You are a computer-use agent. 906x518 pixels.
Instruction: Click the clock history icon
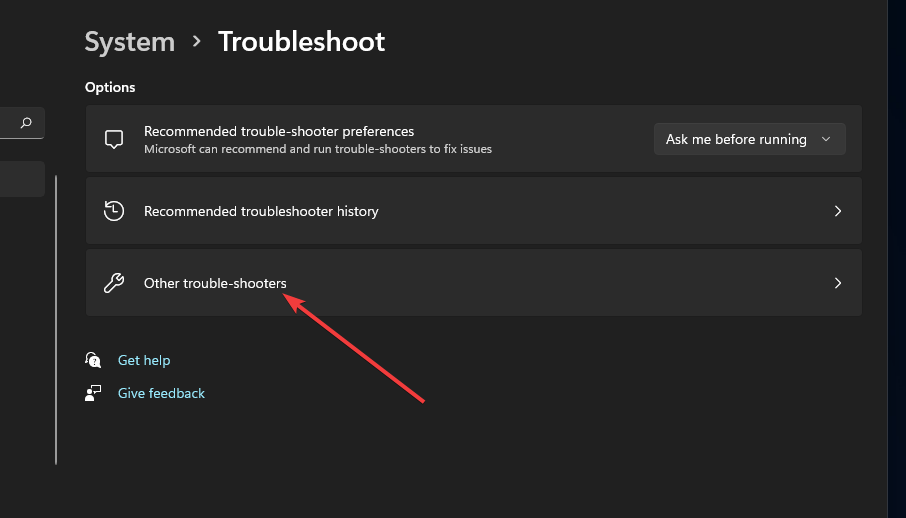tap(114, 211)
